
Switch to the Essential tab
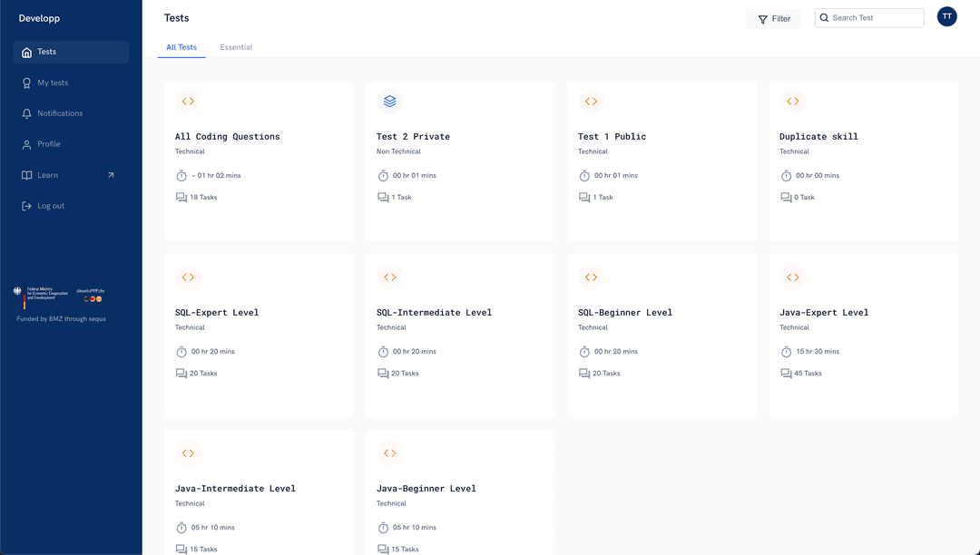(236, 47)
